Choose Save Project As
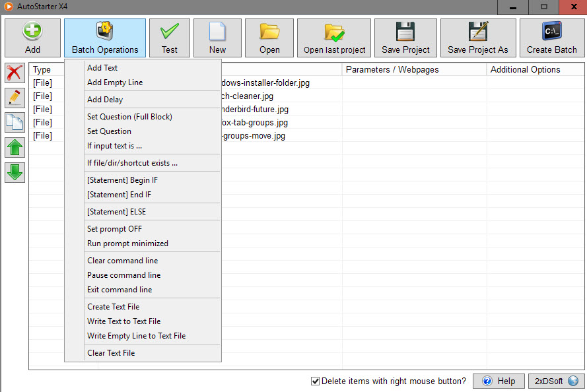 (478, 38)
